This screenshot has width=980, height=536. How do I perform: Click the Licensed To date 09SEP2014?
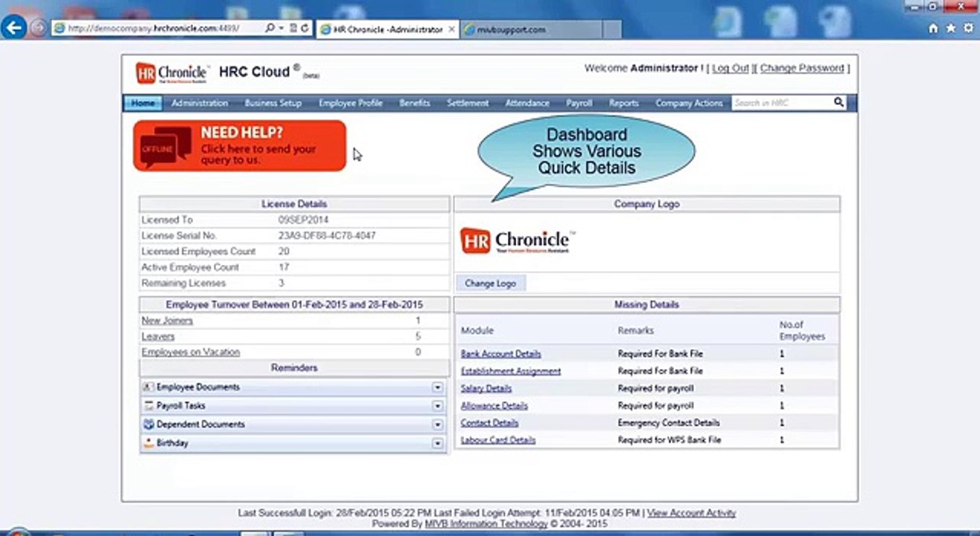coord(303,220)
